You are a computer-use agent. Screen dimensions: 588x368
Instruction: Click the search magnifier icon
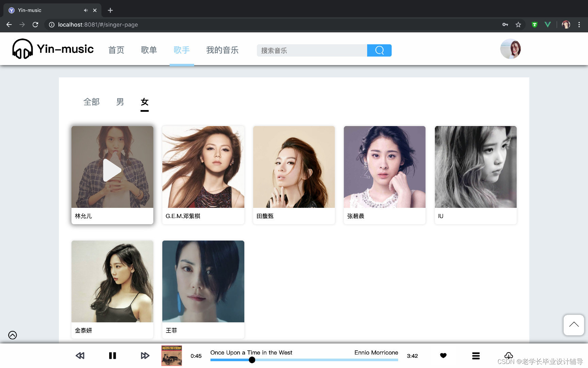pos(379,50)
